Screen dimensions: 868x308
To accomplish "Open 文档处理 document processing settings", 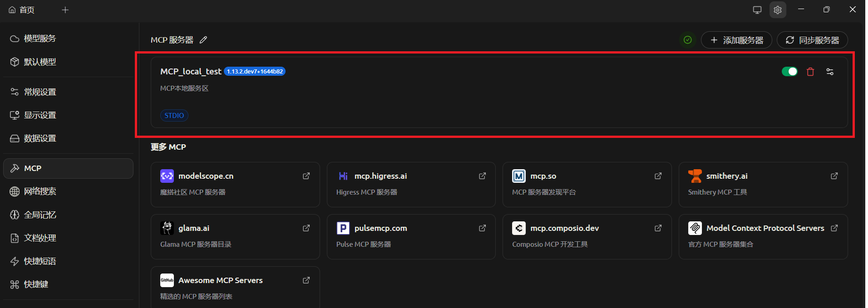I will [x=68, y=238].
